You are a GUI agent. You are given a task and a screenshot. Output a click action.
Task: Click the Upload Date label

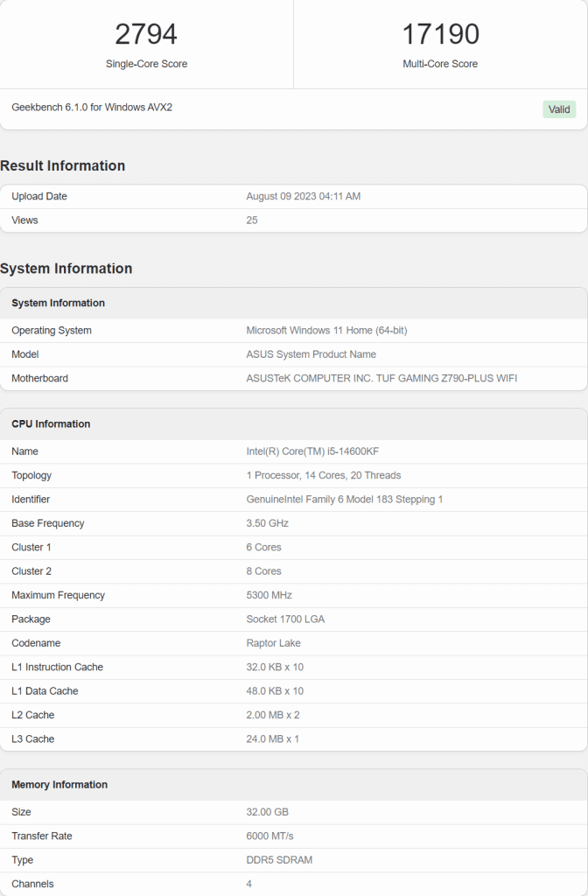pos(39,197)
